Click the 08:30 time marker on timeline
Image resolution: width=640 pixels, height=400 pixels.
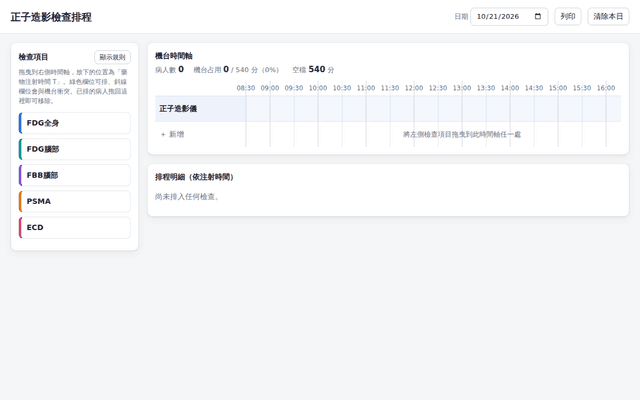click(x=246, y=88)
